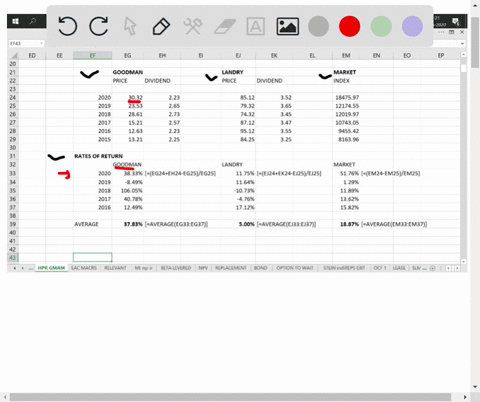Insert an image with picture icon
The height and width of the screenshot is (402, 480).
pos(287,26)
